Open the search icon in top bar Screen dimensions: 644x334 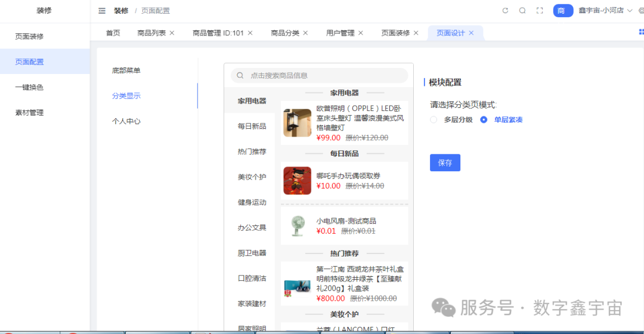pos(522,11)
